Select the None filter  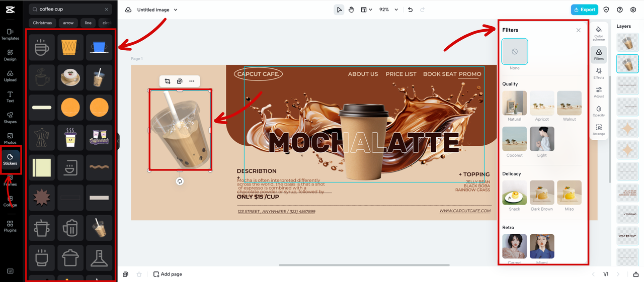514,52
